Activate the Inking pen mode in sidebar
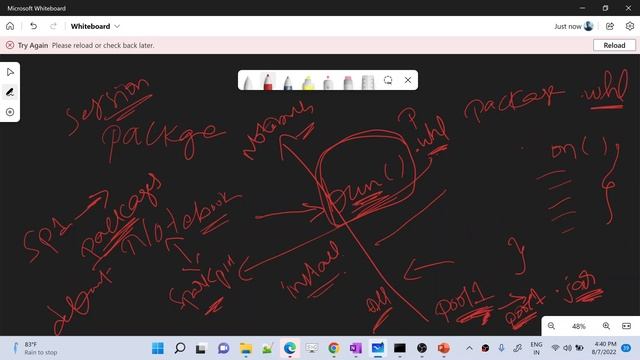 point(10,92)
